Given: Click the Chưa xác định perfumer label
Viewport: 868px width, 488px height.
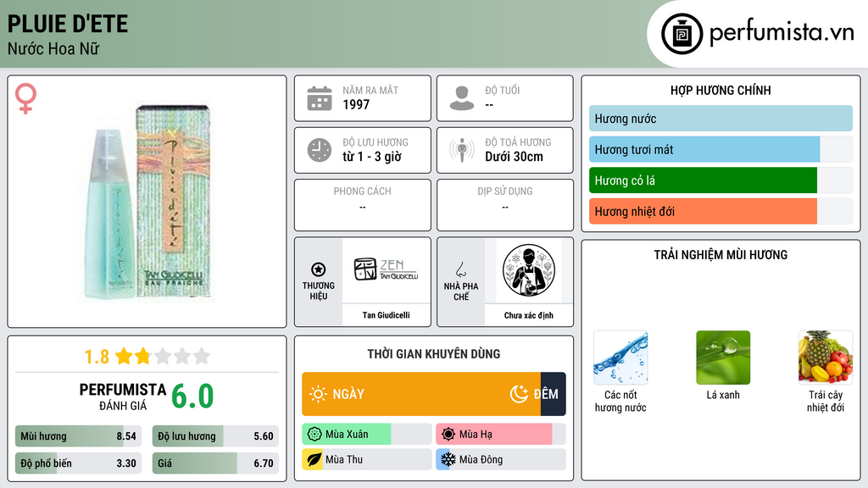Looking at the screenshot, I should click(x=529, y=315).
